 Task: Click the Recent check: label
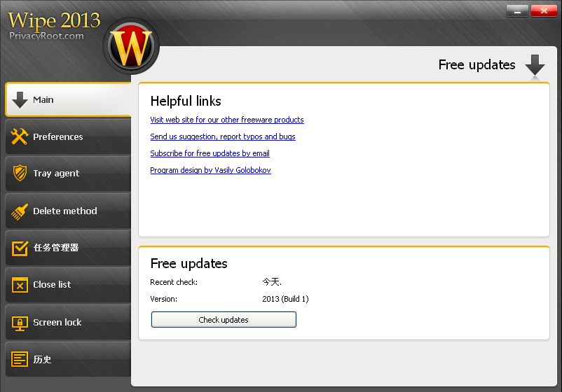174,282
